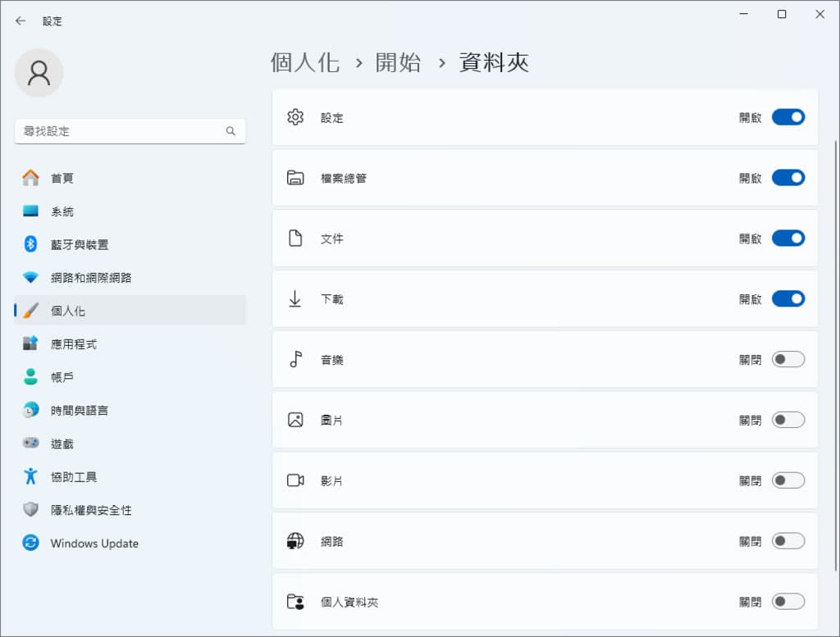Screen dimensions: 840x637
Task: Click the 文件 document icon
Action: [295, 239]
